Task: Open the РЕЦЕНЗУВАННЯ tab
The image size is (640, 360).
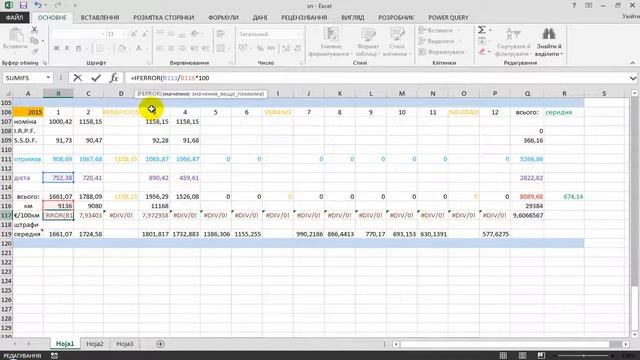Action: [x=304, y=18]
